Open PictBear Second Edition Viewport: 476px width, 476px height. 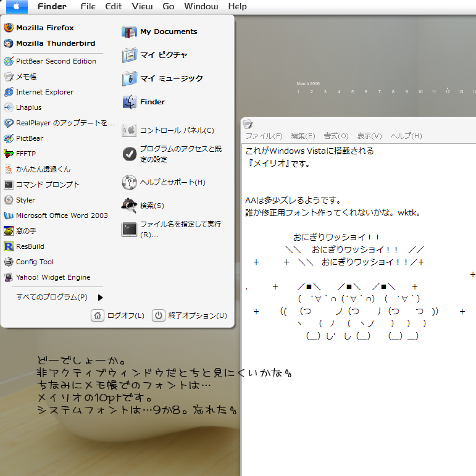pyautogui.click(x=50, y=61)
